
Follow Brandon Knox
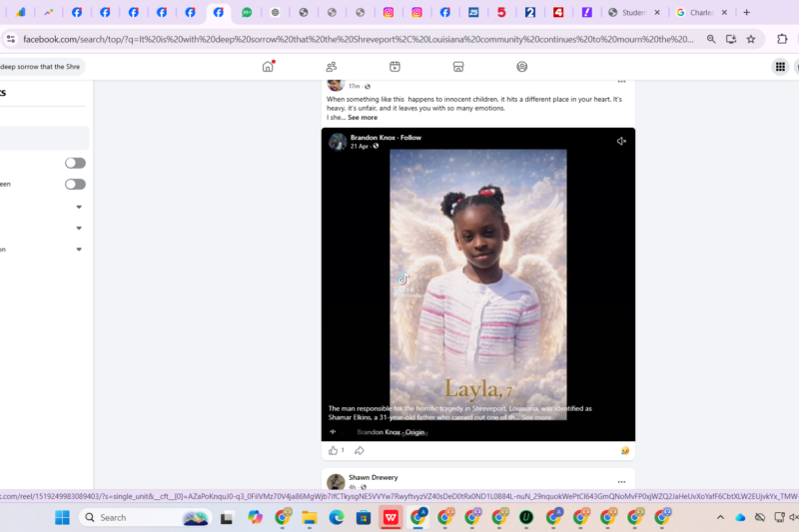410,138
